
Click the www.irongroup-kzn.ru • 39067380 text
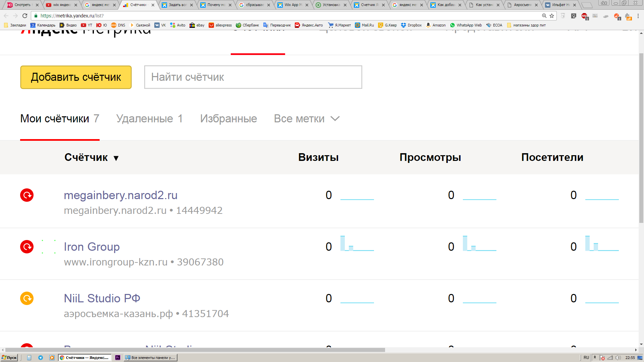[144, 262]
